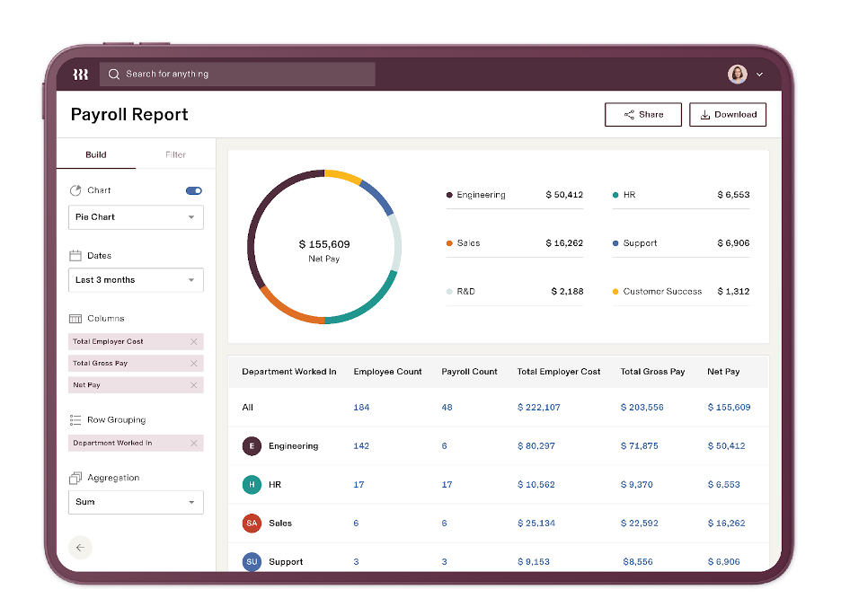Click the Aggregation stacked icon
Screen dimensions: 841x616
(75, 477)
